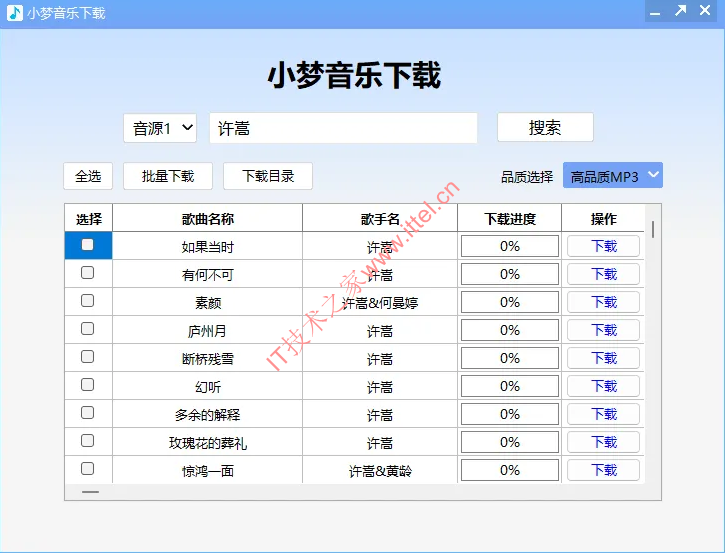Select the song title cell 有何不可

pos(208,274)
